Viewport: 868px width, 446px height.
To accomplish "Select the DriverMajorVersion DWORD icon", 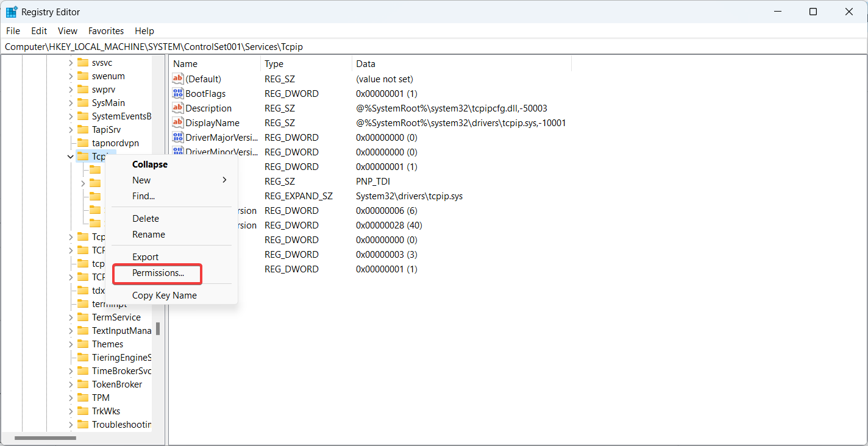I will click(x=178, y=137).
